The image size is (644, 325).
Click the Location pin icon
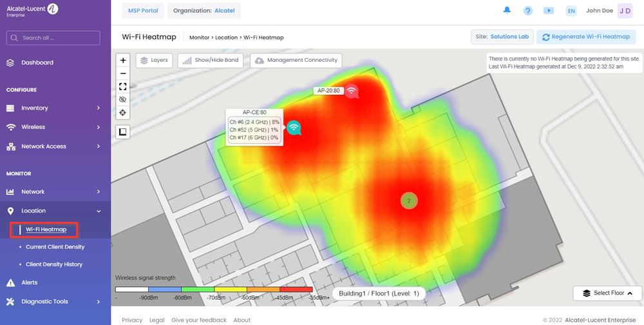point(10,211)
